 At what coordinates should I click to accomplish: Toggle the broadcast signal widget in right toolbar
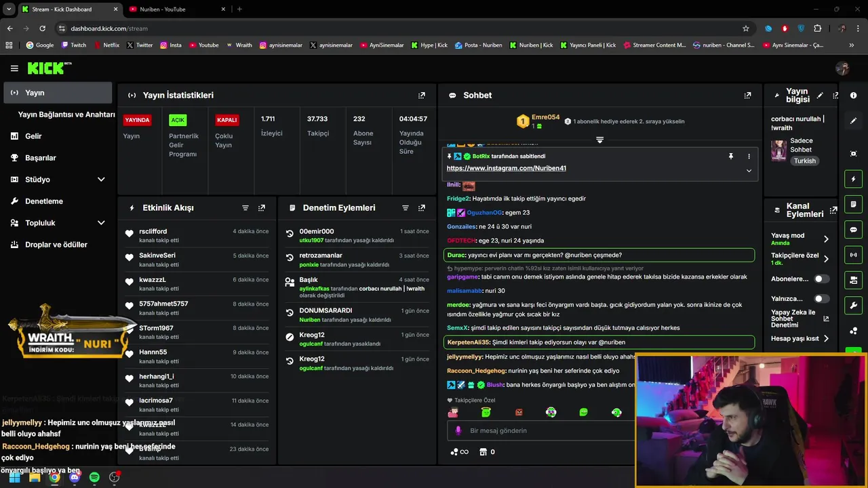point(853,255)
